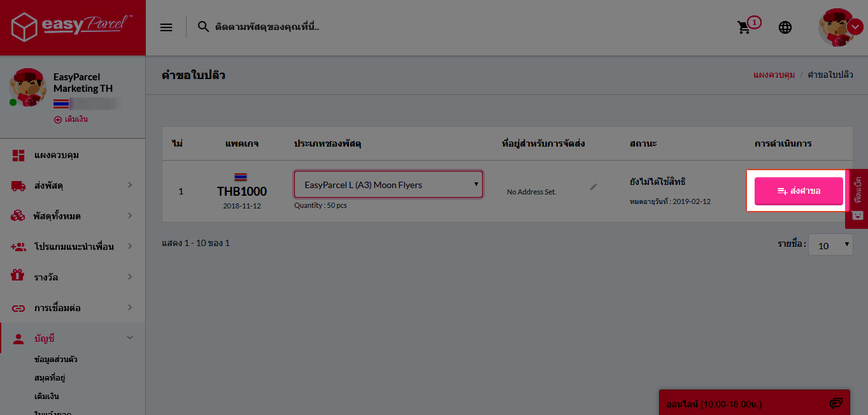The height and width of the screenshot is (415, 868).
Task: Click the เติมเงิน link under profile name
Action: click(71, 119)
